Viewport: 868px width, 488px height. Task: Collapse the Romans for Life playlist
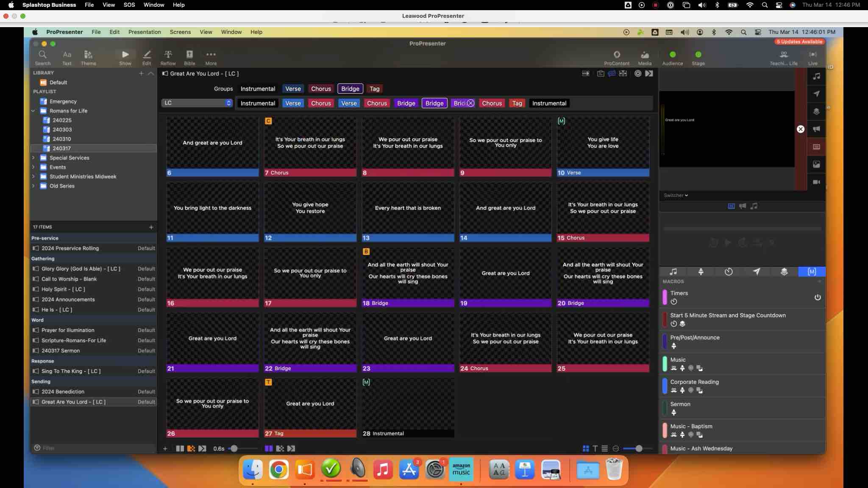point(33,111)
